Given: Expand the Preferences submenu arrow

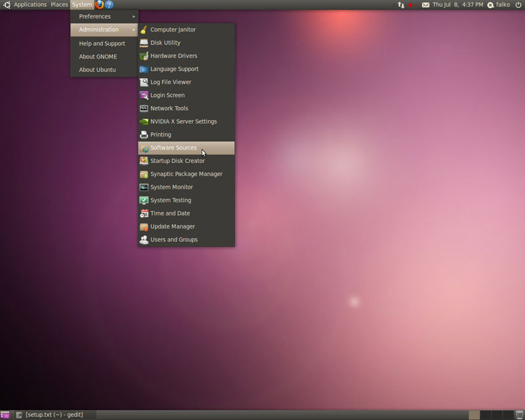Looking at the screenshot, I should tap(134, 16).
